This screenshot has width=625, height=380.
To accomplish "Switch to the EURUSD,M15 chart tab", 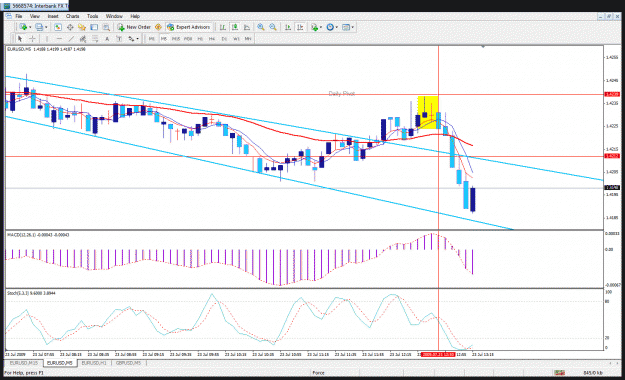I will (x=24, y=363).
